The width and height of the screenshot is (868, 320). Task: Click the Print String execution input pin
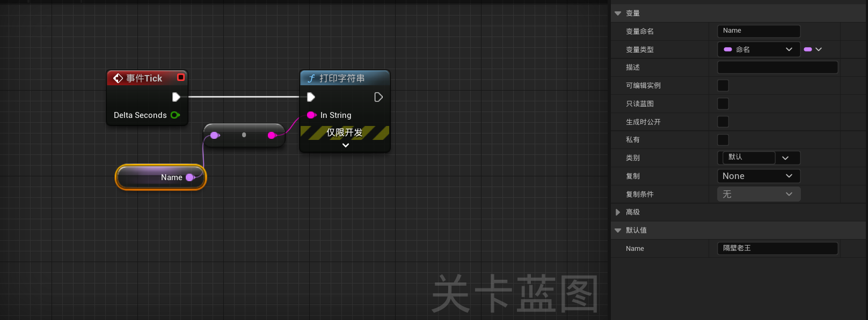(311, 97)
